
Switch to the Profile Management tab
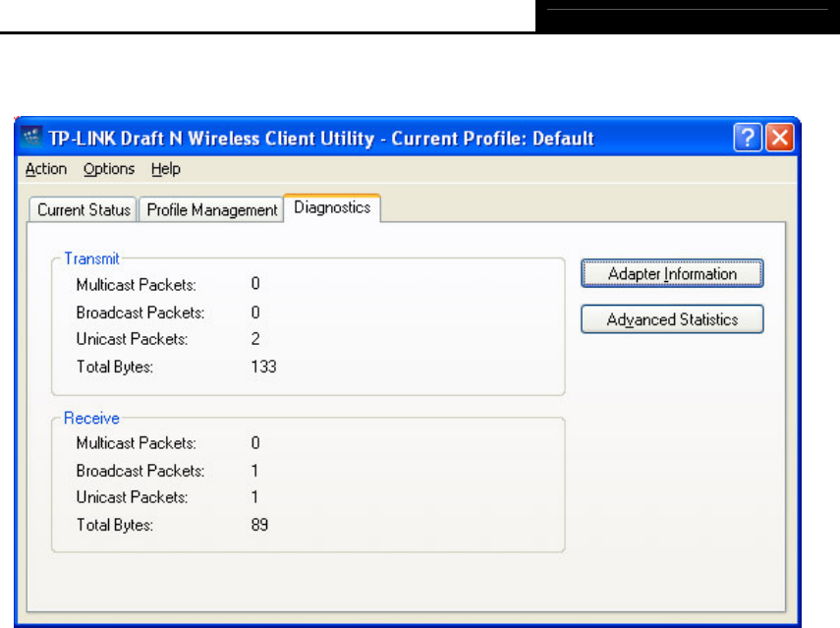click(x=211, y=209)
